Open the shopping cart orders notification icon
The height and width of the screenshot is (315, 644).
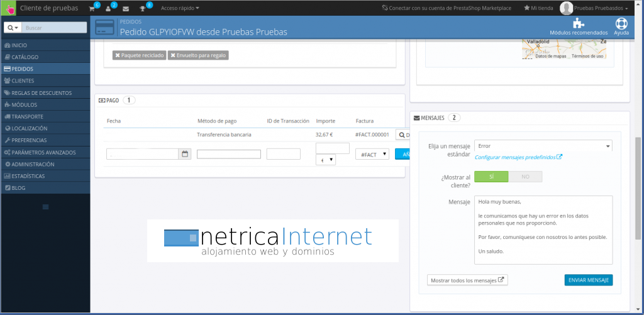92,9
